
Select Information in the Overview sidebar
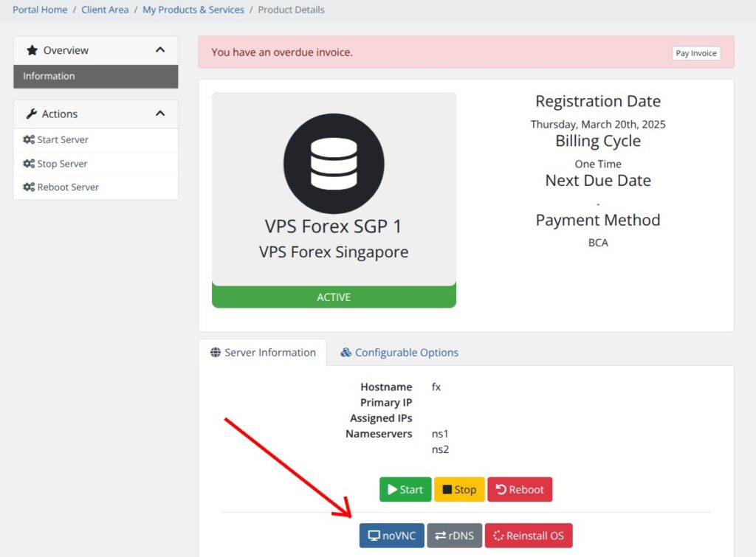pyautogui.click(x=49, y=76)
